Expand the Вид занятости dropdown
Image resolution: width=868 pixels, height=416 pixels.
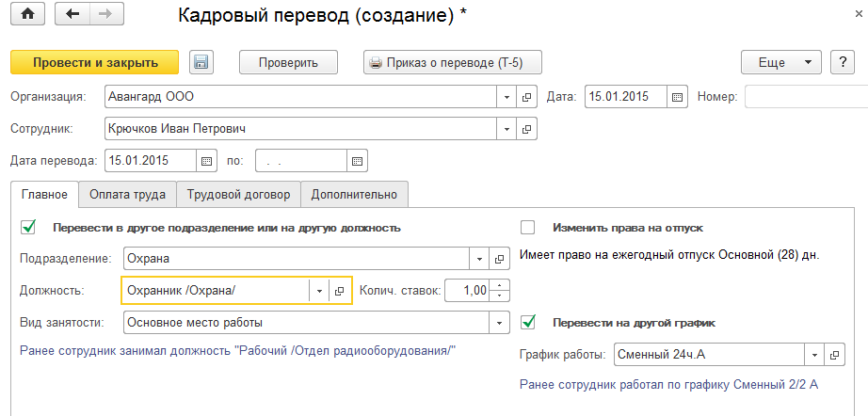click(500, 323)
